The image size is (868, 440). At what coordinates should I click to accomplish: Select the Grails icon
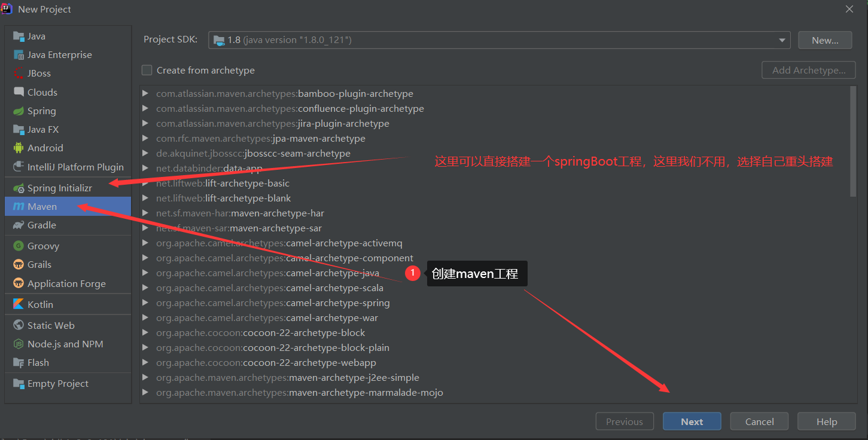coord(19,265)
